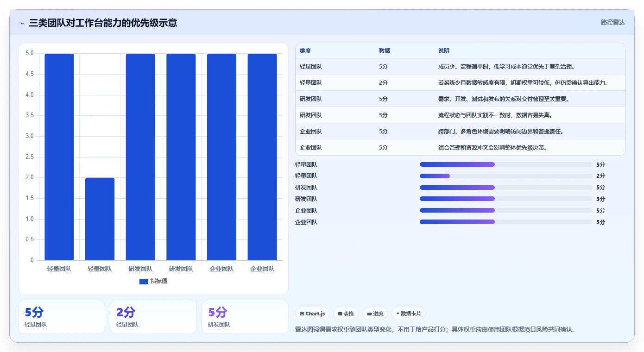Click the 1.5 tick on the chart axis
The image size is (644, 352).
29,198
